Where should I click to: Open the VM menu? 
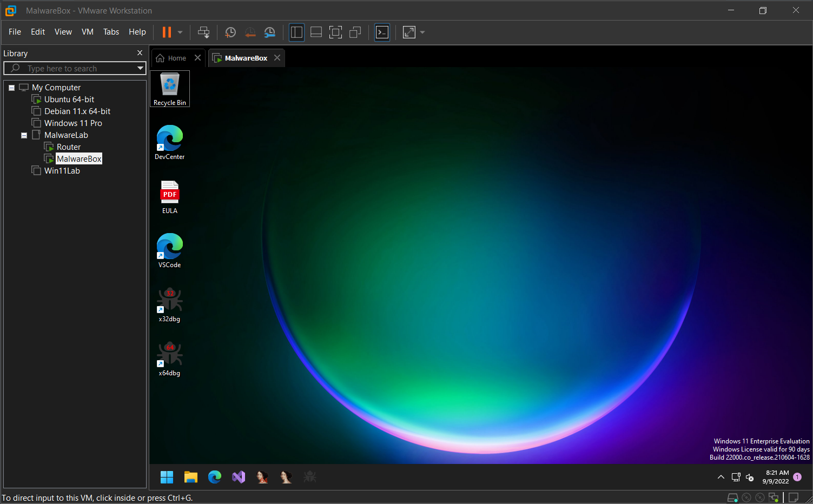(x=87, y=32)
